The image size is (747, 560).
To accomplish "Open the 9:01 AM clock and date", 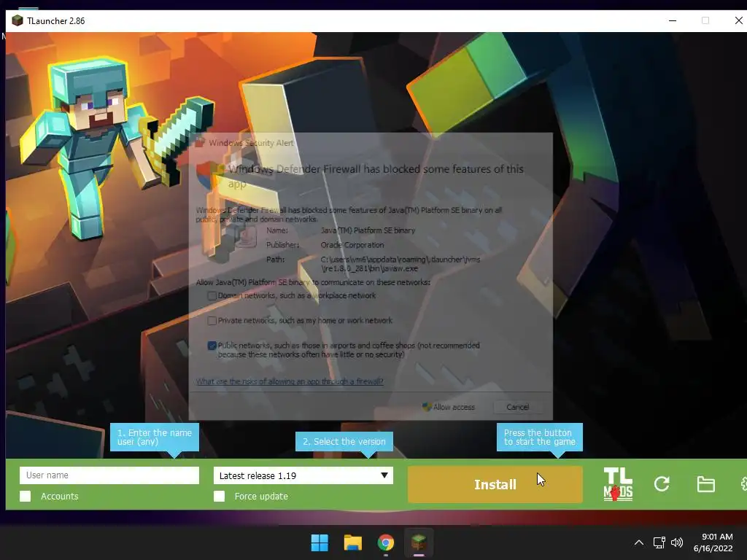I will [713, 542].
